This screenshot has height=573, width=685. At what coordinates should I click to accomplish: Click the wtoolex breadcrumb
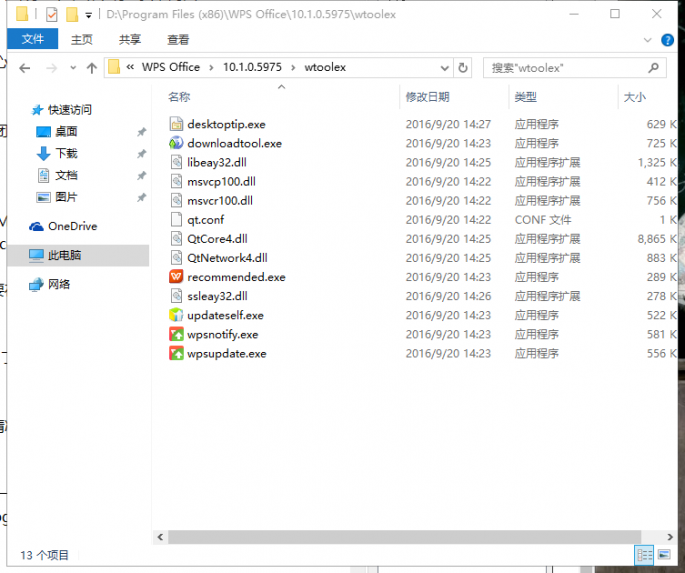pos(325,67)
